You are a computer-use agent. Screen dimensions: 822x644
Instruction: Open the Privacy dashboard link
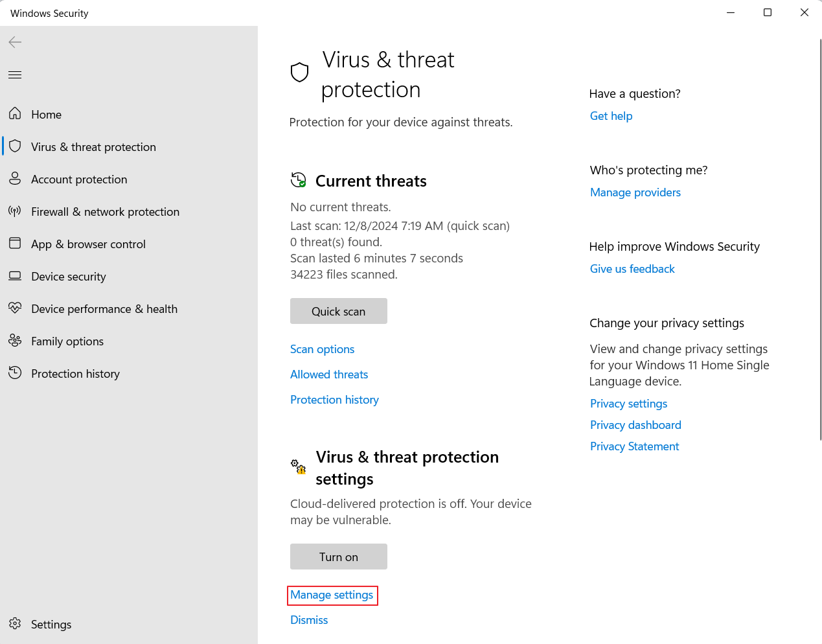pyautogui.click(x=635, y=425)
